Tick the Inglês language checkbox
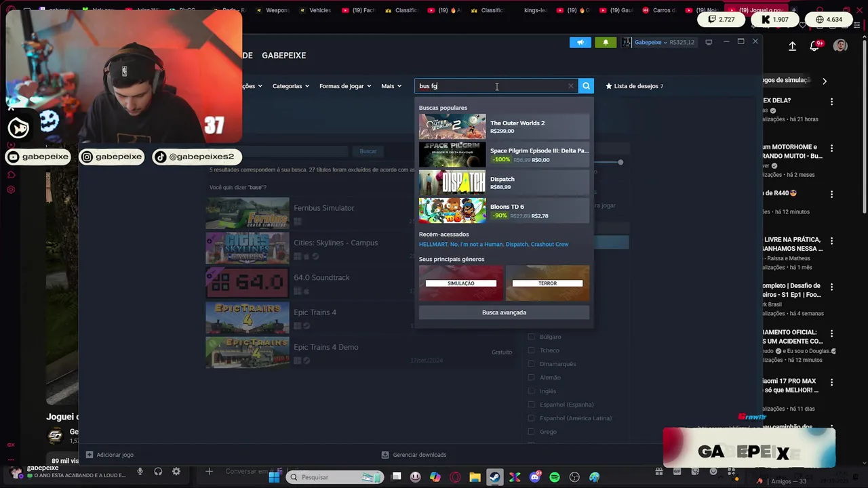Screen dimensions: 868x488 pyautogui.click(x=531, y=391)
